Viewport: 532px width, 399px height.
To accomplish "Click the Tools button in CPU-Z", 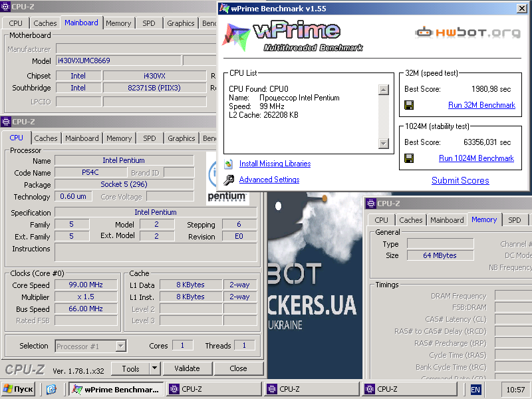I will coord(130,368).
